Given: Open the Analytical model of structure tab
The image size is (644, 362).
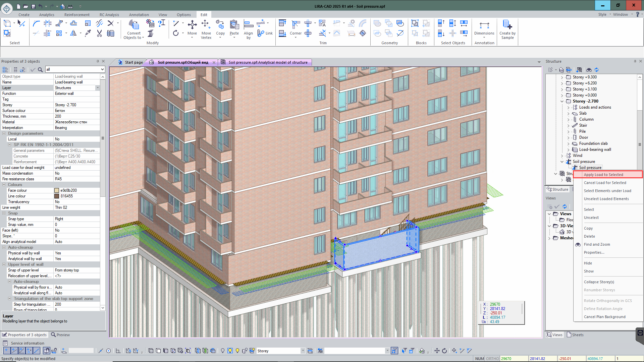Looking at the screenshot, I should tap(268, 62).
